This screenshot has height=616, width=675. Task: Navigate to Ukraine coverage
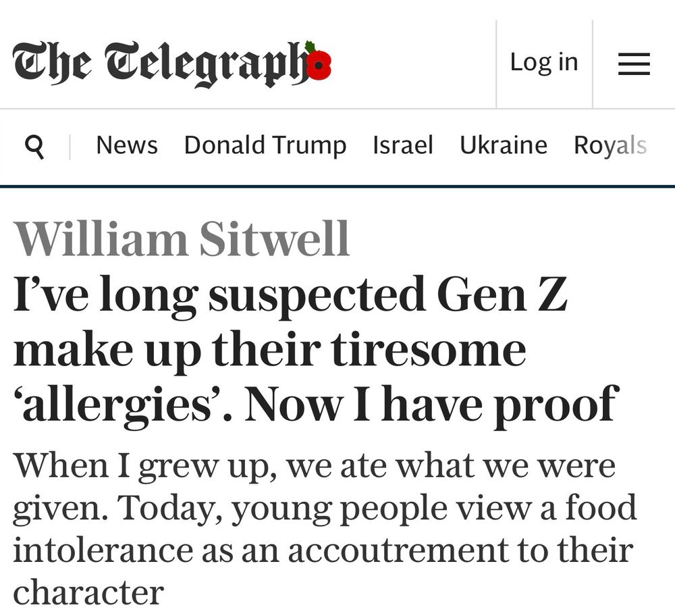tap(504, 145)
